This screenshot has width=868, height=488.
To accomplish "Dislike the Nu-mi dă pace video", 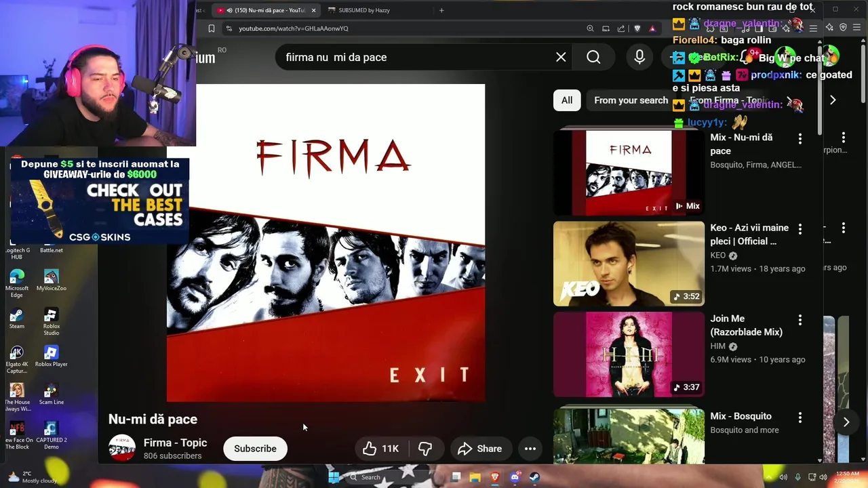I will point(425,449).
